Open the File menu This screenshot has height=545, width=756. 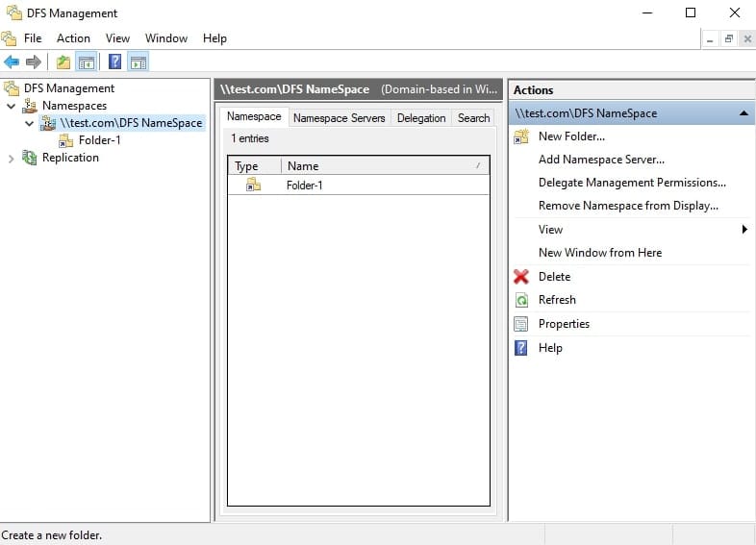(33, 38)
